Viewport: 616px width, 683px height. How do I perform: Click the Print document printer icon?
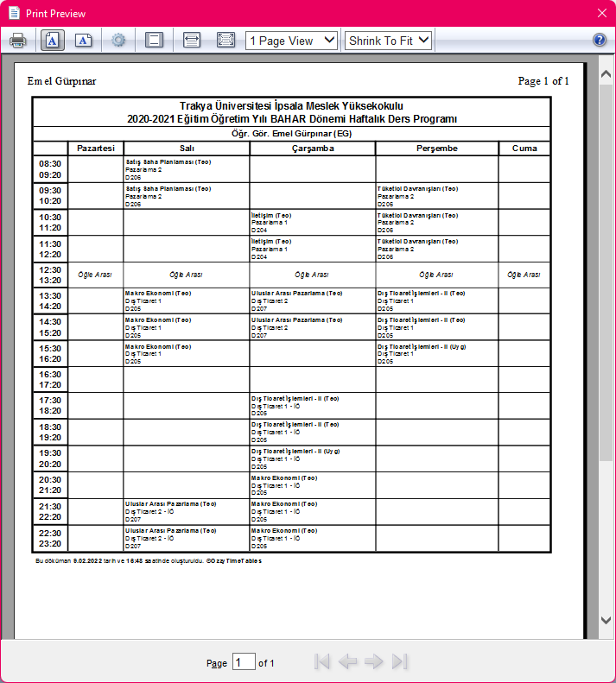point(18,41)
